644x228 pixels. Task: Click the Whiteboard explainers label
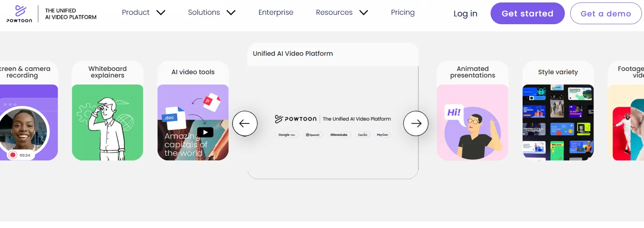pyautogui.click(x=107, y=72)
